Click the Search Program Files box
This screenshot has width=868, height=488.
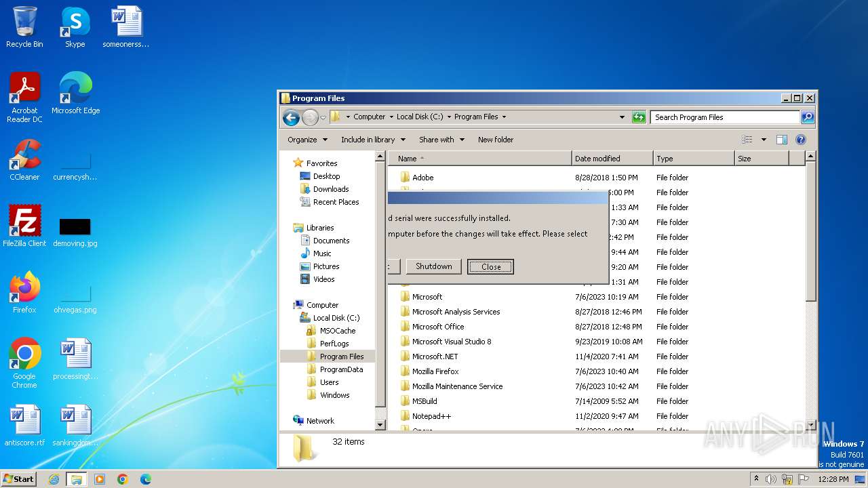pos(725,117)
